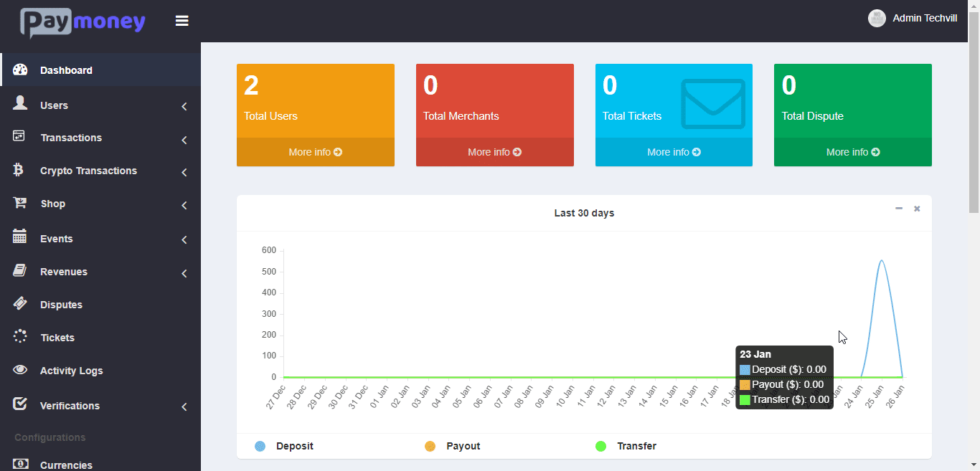The width and height of the screenshot is (980, 471).
Task: Expand the Verifications submenu chevron
Action: pos(184,406)
